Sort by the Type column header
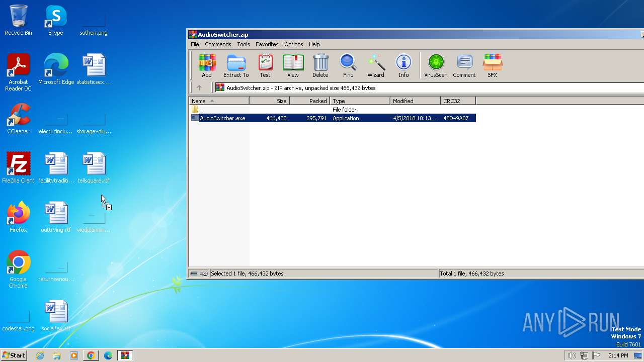The image size is (644, 362). point(360,101)
